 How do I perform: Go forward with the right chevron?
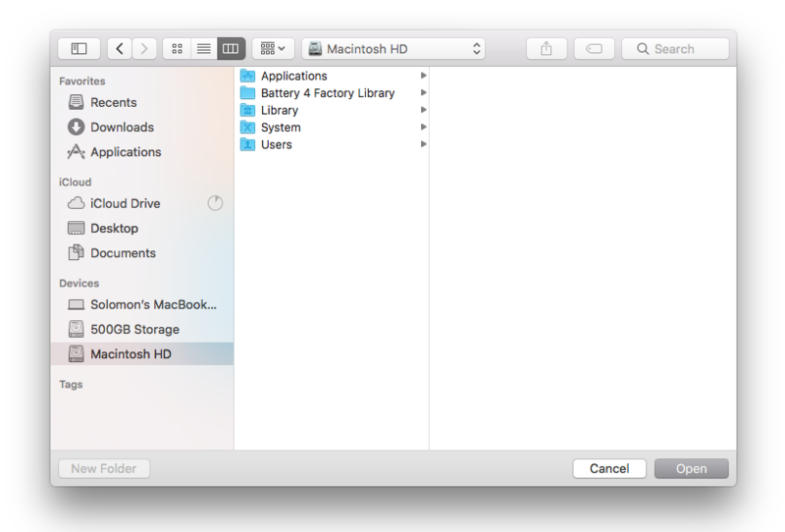pos(144,49)
